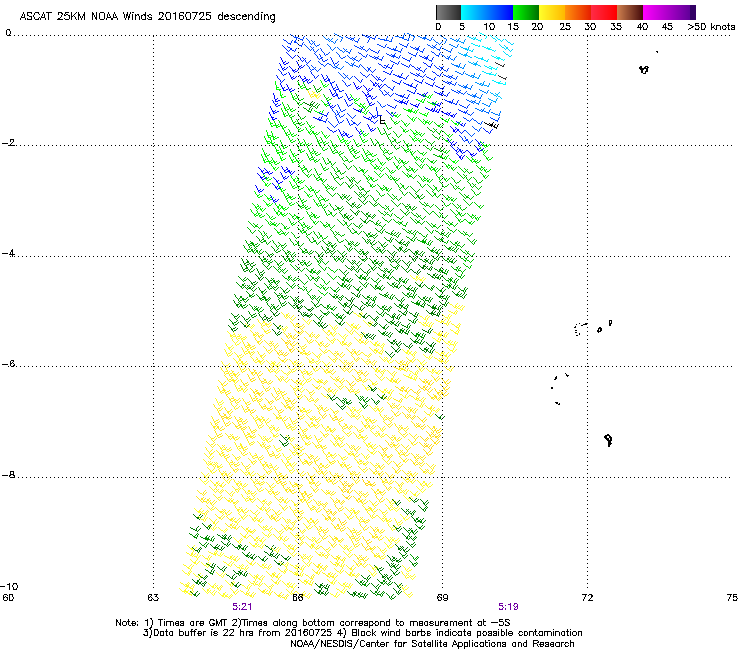Click the latitude label '-4'
Image resolution: width=740 pixels, height=650 pixels.
click(x=8, y=253)
